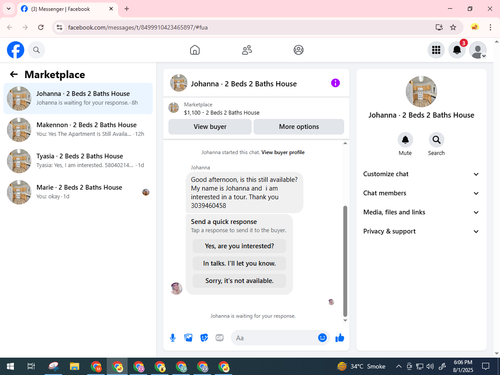Viewport: 500px width, 375px height.
Task: Show hidden tray icons chevron
Action: tap(399, 367)
